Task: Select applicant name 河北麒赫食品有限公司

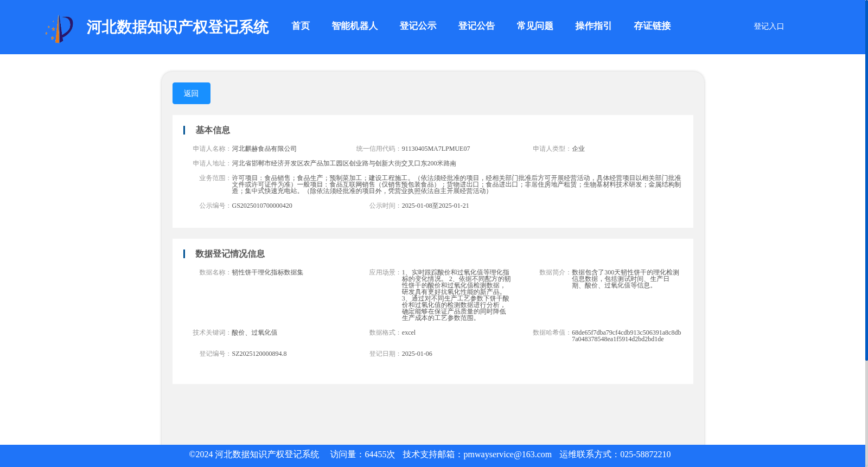Action: pos(264,149)
